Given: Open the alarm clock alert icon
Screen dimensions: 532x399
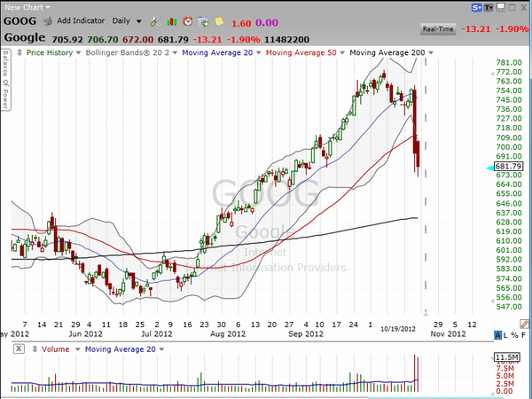Looking at the screenshot, I should (x=188, y=21).
